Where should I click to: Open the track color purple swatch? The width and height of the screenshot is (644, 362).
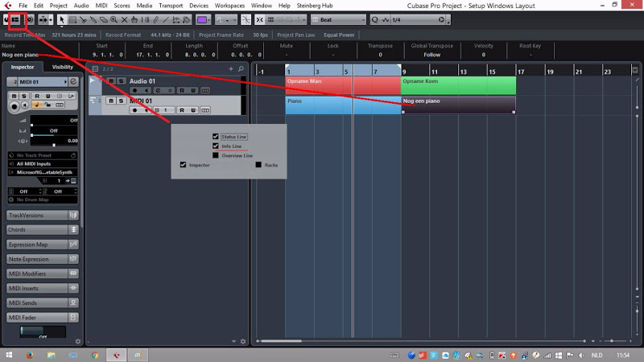pos(201,19)
